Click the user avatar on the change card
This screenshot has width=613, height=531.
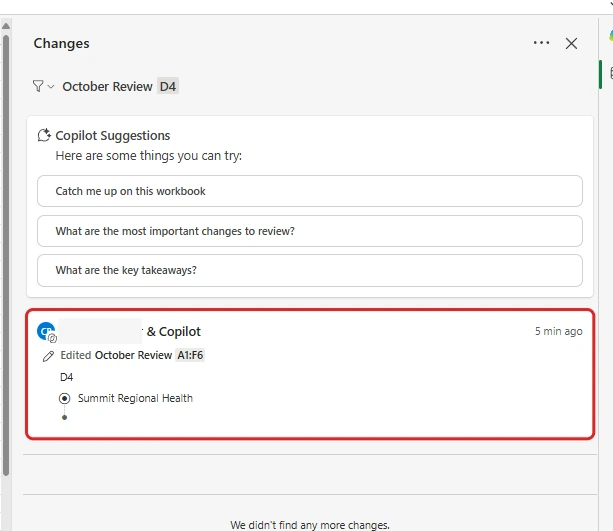(x=47, y=332)
